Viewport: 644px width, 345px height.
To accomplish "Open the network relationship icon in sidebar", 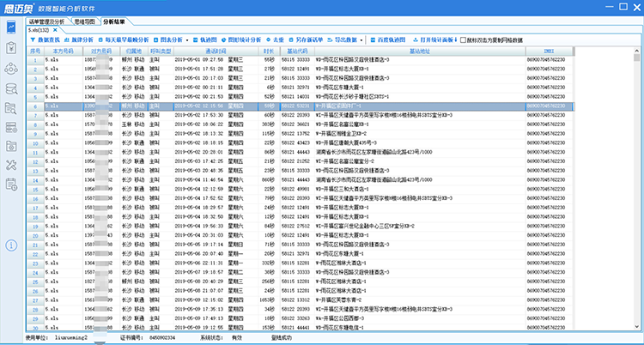I will coord(11,69).
